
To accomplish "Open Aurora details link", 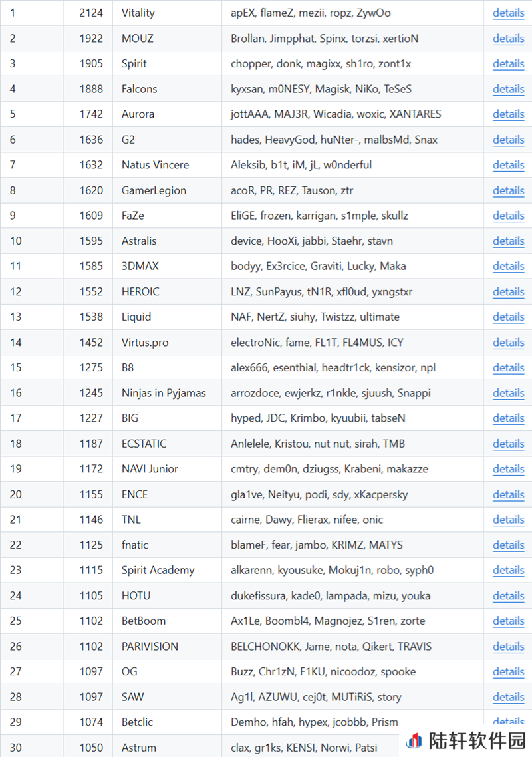I will (x=508, y=114).
